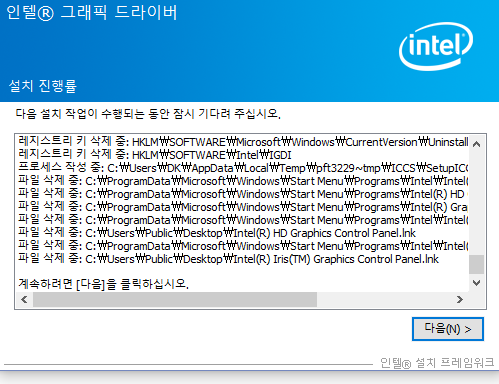Click the CurrentVersion Uninstall registry key line
This screenshot has width=499, height=384.
coord(243,142)
